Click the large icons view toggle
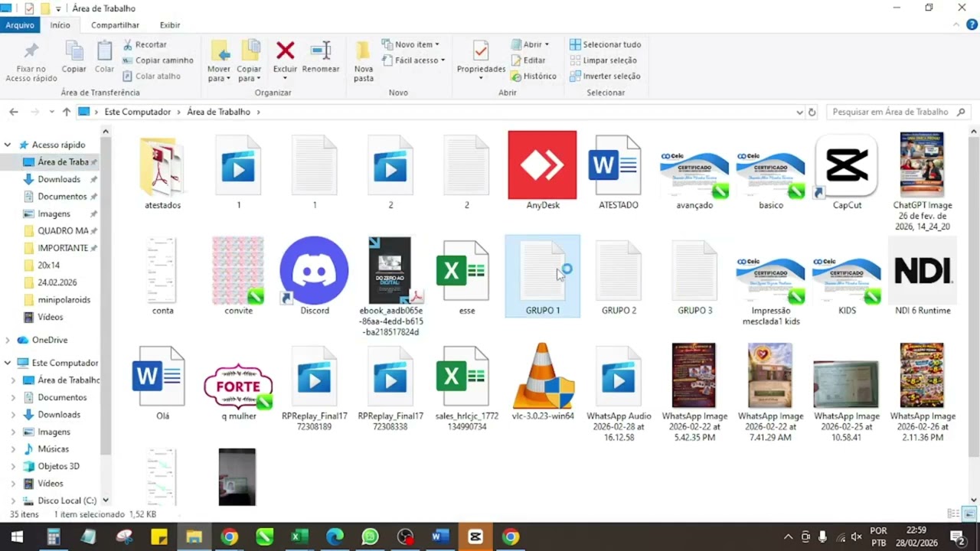 click(x=969, y=514)
